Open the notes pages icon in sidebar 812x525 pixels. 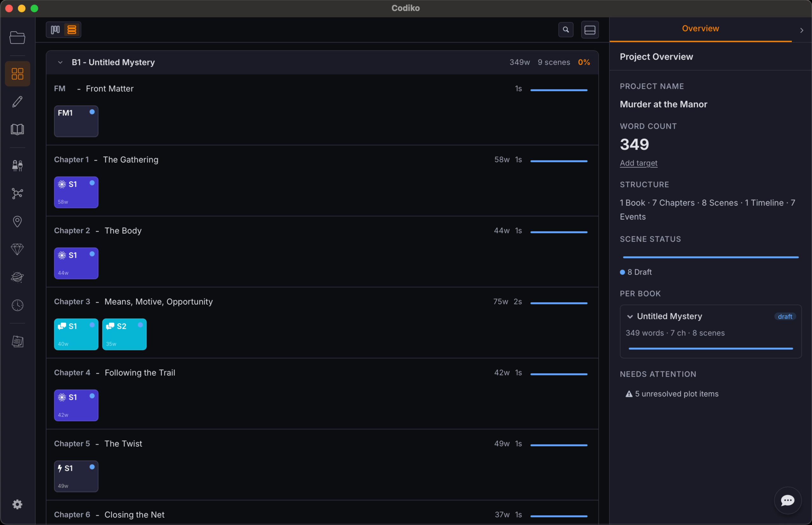[17, 341]
